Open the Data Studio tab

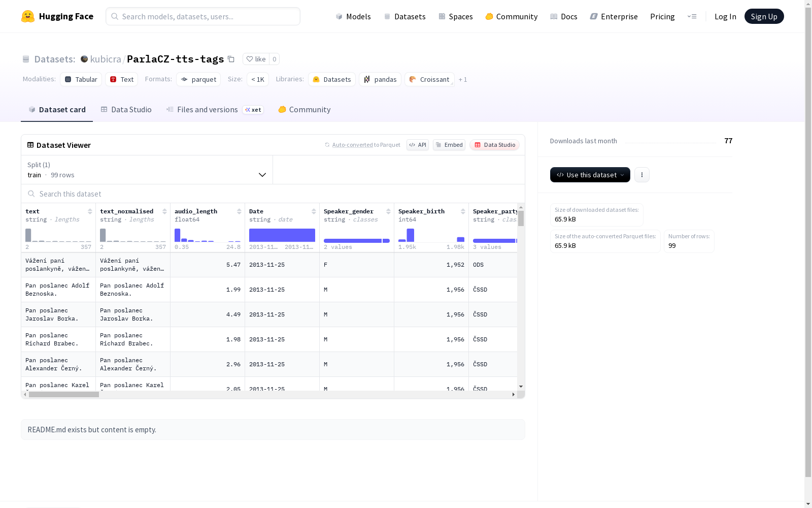126,110
